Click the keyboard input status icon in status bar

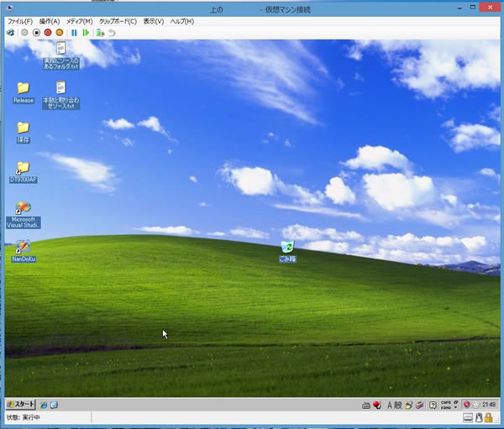(x=468, y=418)
